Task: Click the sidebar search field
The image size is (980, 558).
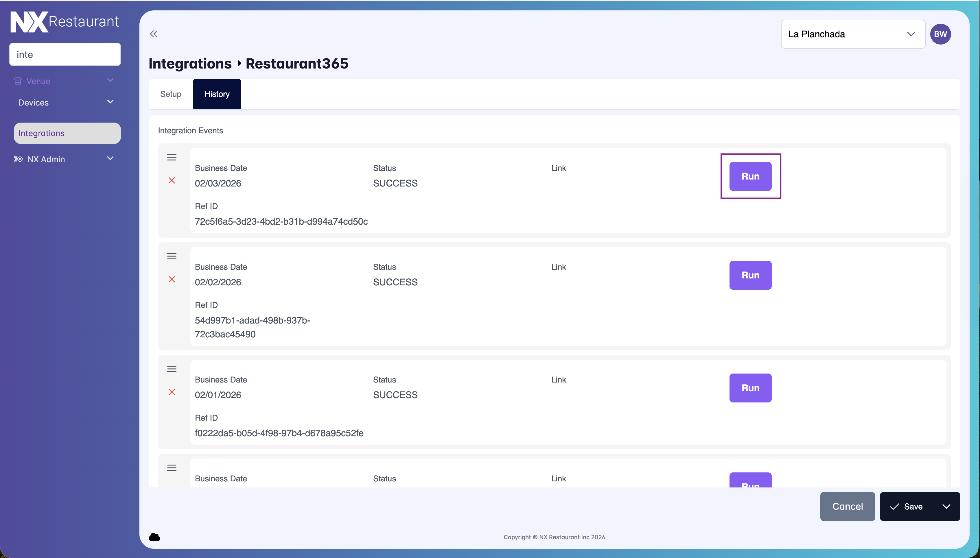Action: (x=65, y=54)
